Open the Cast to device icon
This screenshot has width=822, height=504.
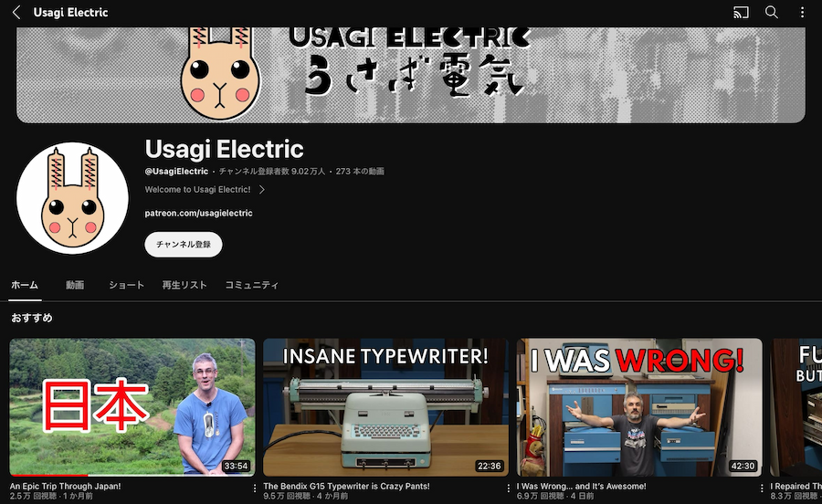coord(741,12)
